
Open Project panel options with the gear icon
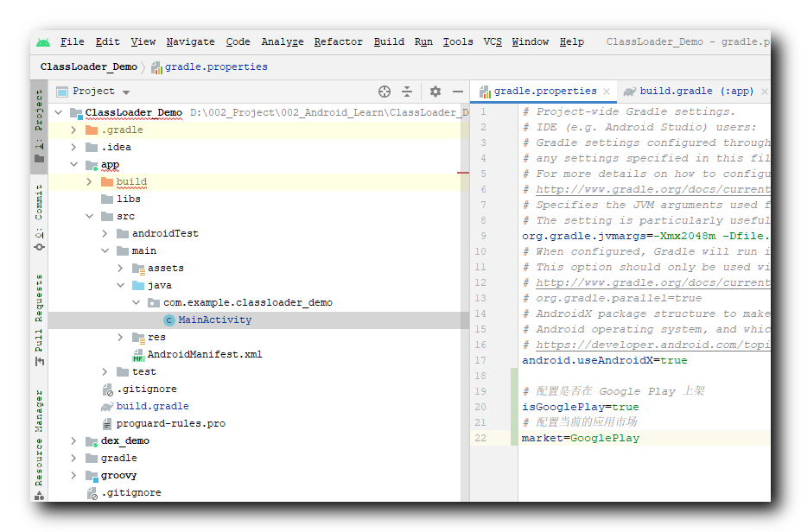[434, 91]
